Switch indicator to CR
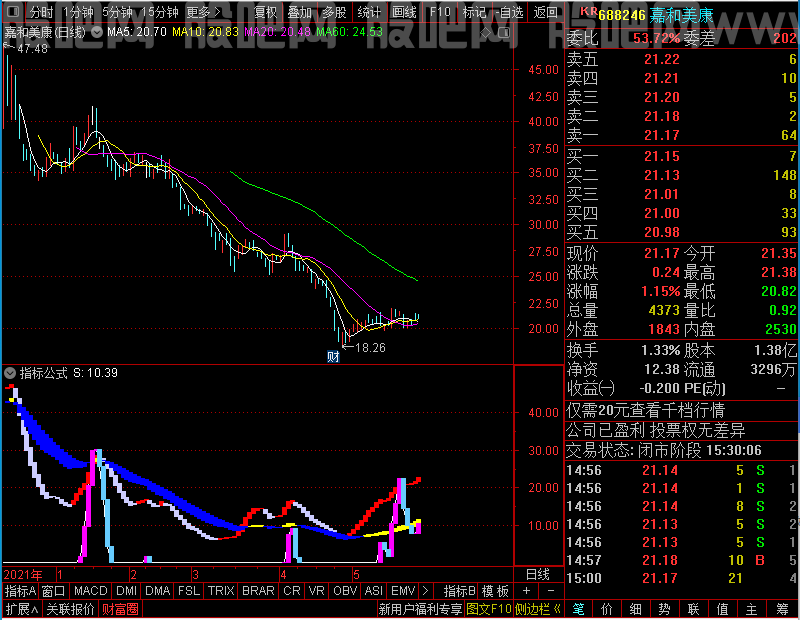 coord(292,591)
